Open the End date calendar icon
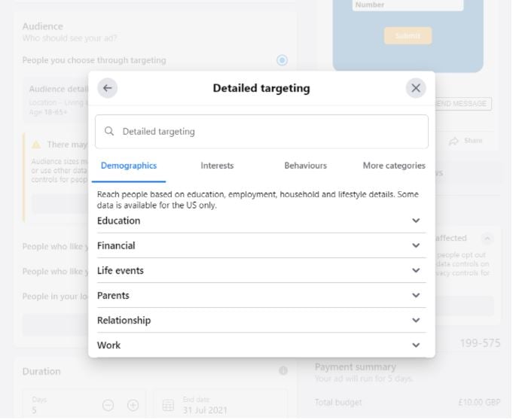This screenshot has height=420, width=513. (x=169, y=406)
